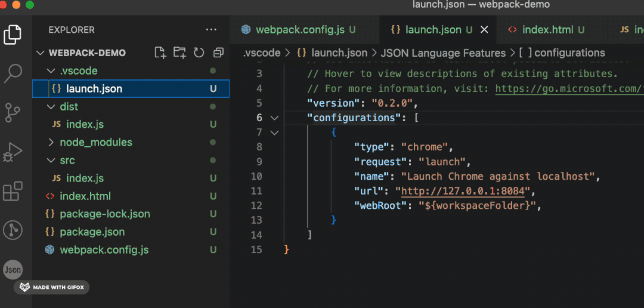Select the launch.json editor tab
The width and height of the screenshot is (644, 308).
(x=438, y=30)
